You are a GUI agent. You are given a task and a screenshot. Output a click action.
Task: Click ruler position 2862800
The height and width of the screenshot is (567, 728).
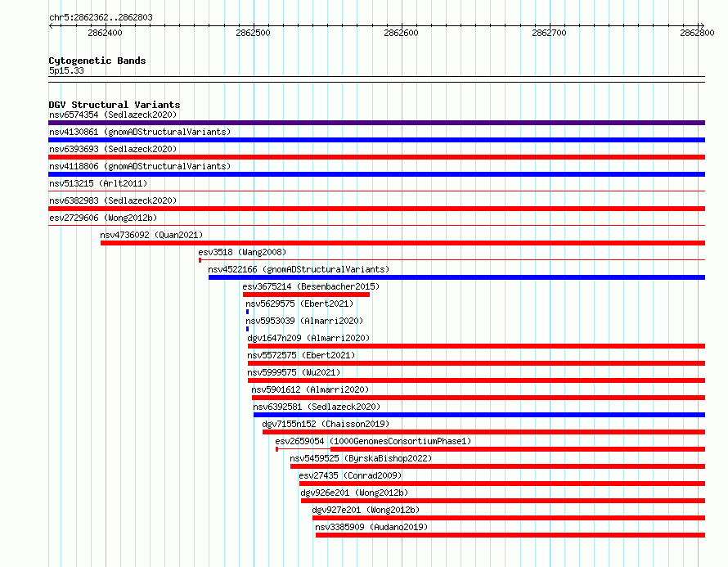tap(698, 33)
